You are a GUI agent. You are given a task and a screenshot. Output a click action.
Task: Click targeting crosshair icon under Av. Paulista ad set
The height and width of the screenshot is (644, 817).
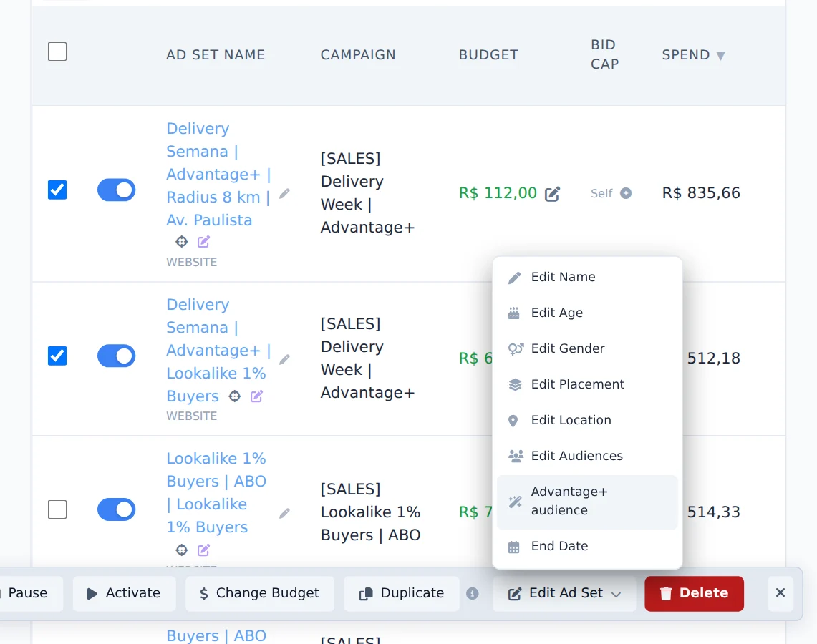click(x=181, y=242)
